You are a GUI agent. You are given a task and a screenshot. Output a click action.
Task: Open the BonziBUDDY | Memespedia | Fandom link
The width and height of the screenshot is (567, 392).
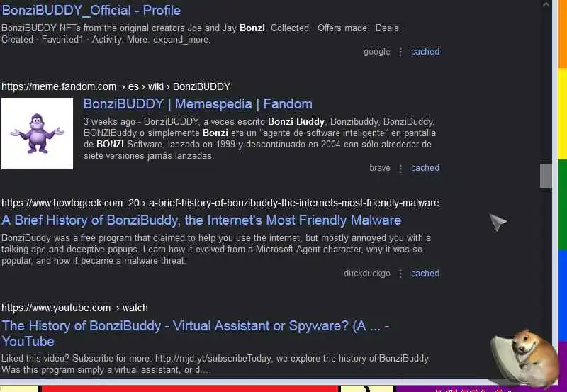tap(198, 104)
